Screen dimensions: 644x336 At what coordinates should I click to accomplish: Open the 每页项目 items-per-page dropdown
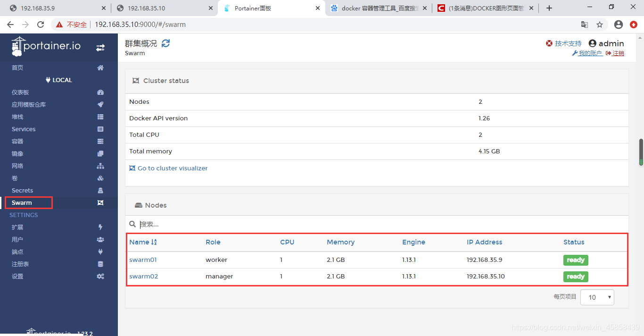pyautogui.click(x=597, y=297)
